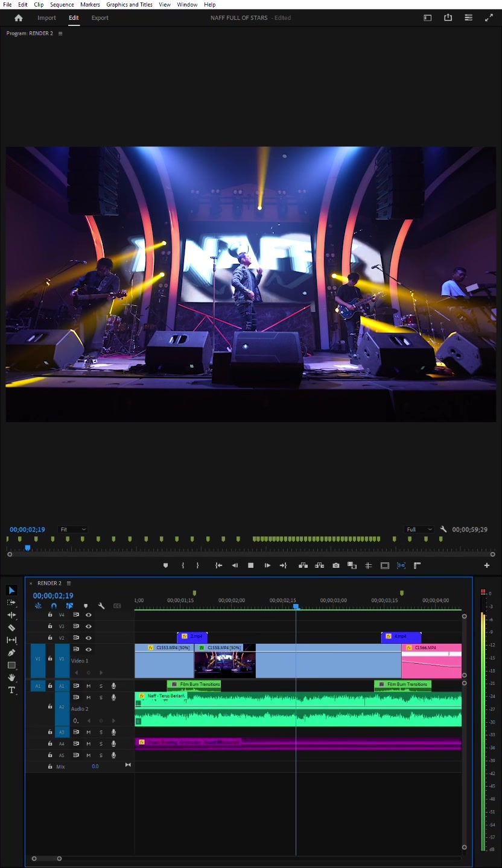Stop playback in Program Monitor
The height and width of the screenshot is (868, 502).
251,565
